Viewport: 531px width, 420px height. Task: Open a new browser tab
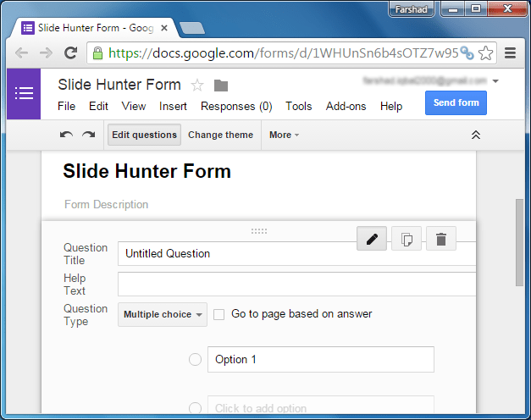tap(192, 28)
